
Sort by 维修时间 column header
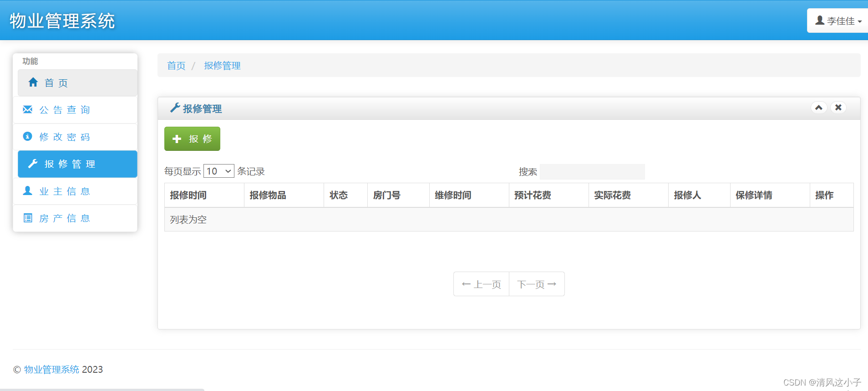pos(469,195)
